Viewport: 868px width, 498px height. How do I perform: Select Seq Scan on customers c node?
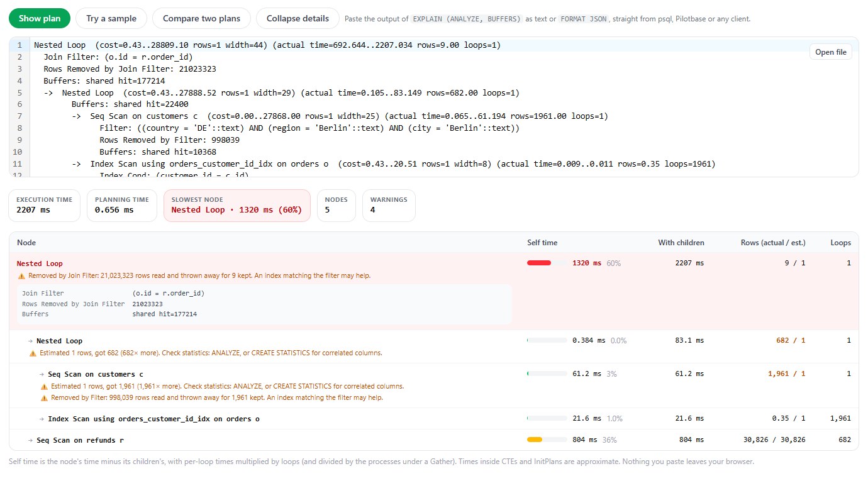(434, 385)
